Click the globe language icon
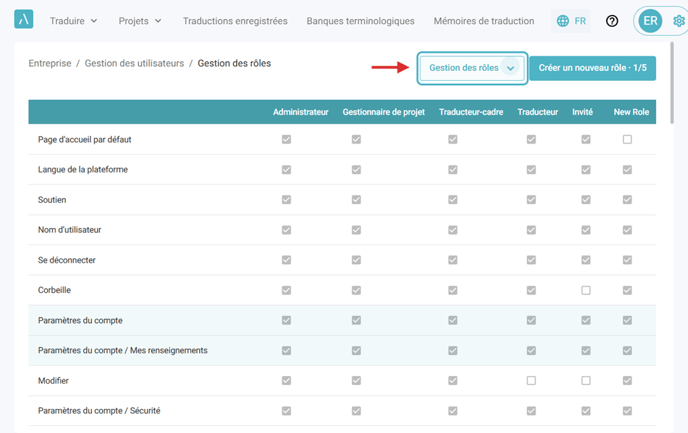The width and height of the screenshot is (688, 433). tap(563, 21)
